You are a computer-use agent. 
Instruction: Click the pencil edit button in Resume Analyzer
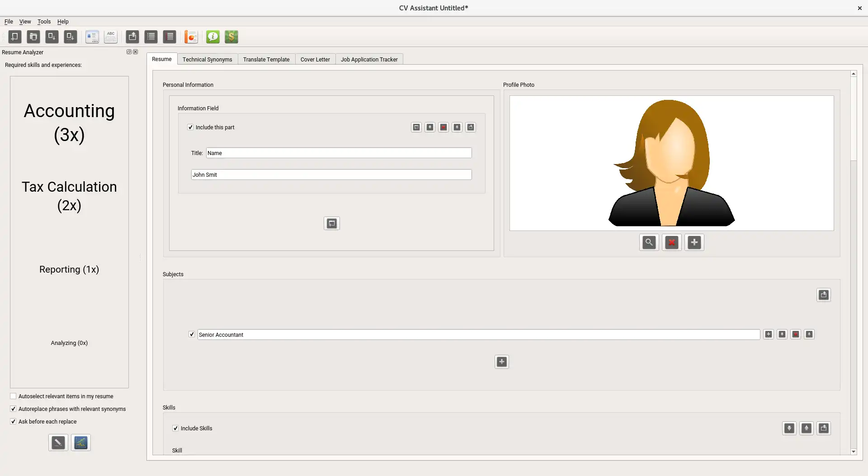coord(58,443)
